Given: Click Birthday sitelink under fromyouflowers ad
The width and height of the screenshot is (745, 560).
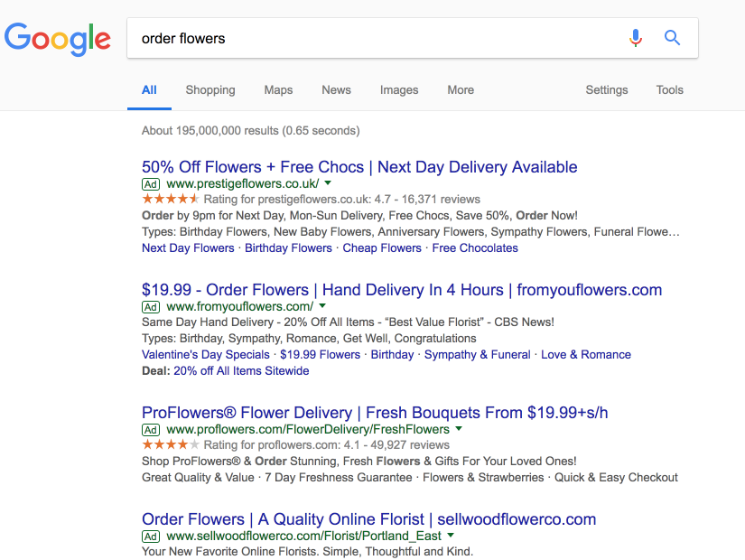Looking at the screenshot, I should [x=393, y=355].
